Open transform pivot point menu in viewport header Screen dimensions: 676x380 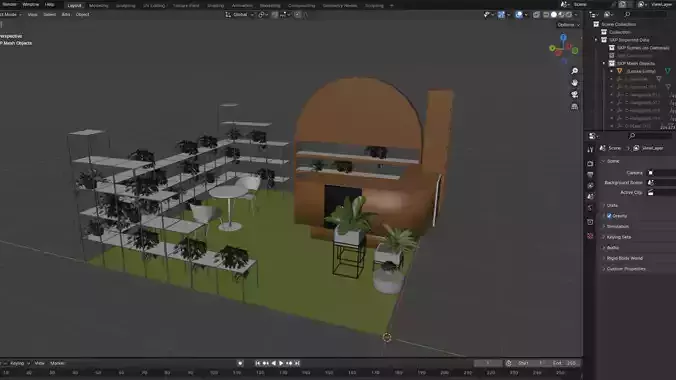click(x=263, y=15)
